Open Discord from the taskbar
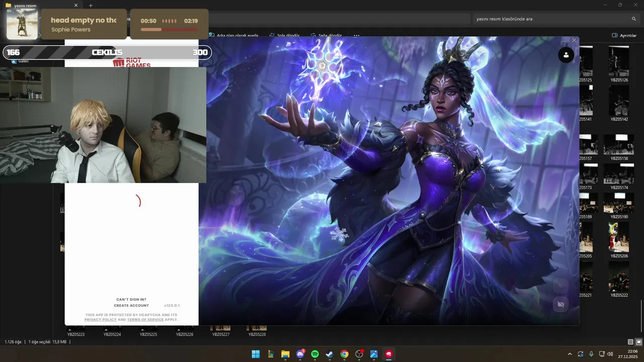644x362 pixels. 300,354
